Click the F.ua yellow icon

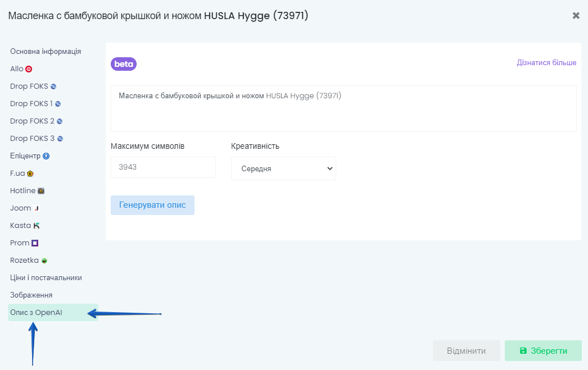[30, 173]
